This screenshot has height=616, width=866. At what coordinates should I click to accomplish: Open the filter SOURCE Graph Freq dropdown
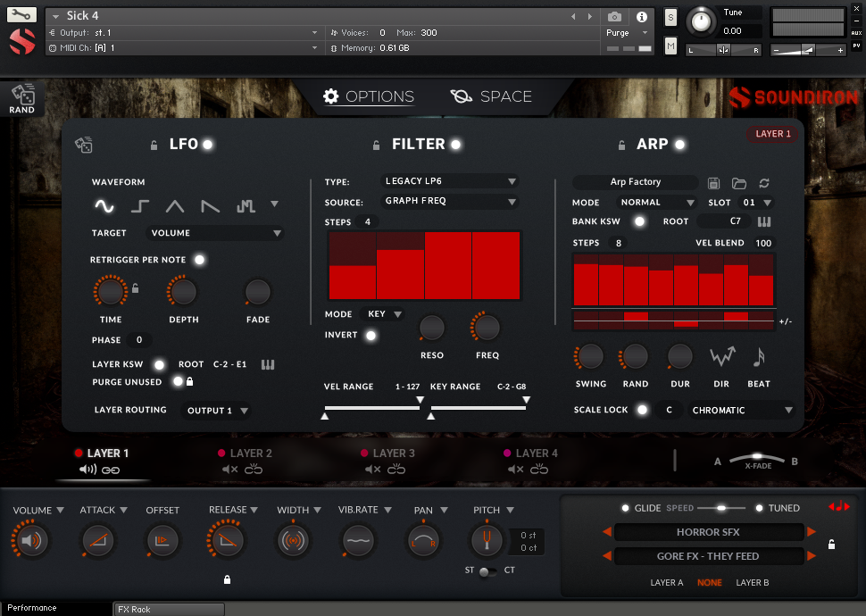[x=450, y=201]
